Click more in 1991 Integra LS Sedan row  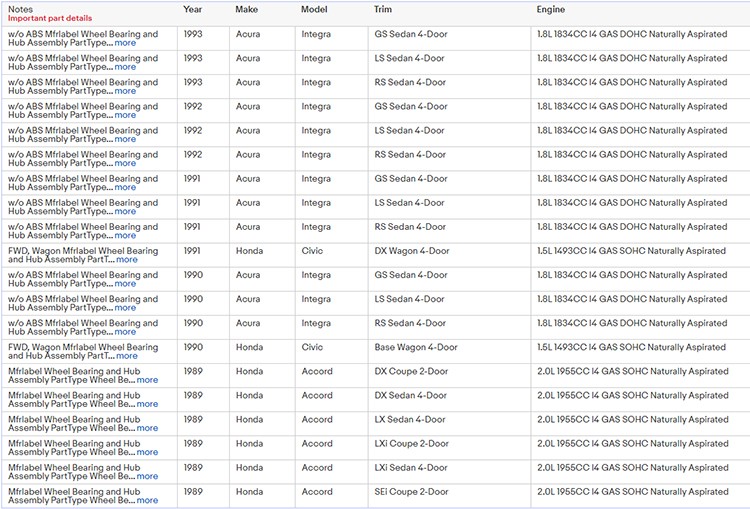click(125, 211)
